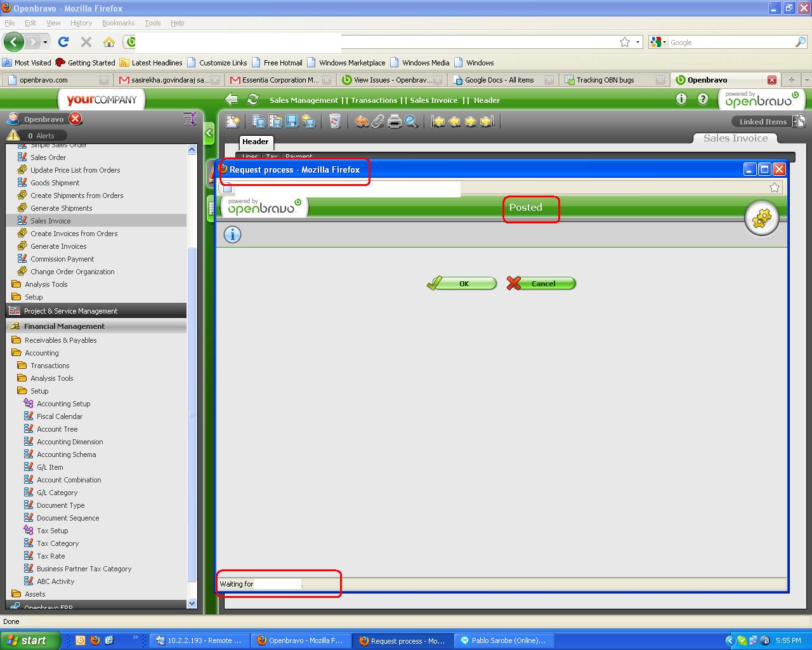The width and height of the screenshot is (812, 650).
Task: Click the menu tree scroll down arrow
Action: (192, 604)
